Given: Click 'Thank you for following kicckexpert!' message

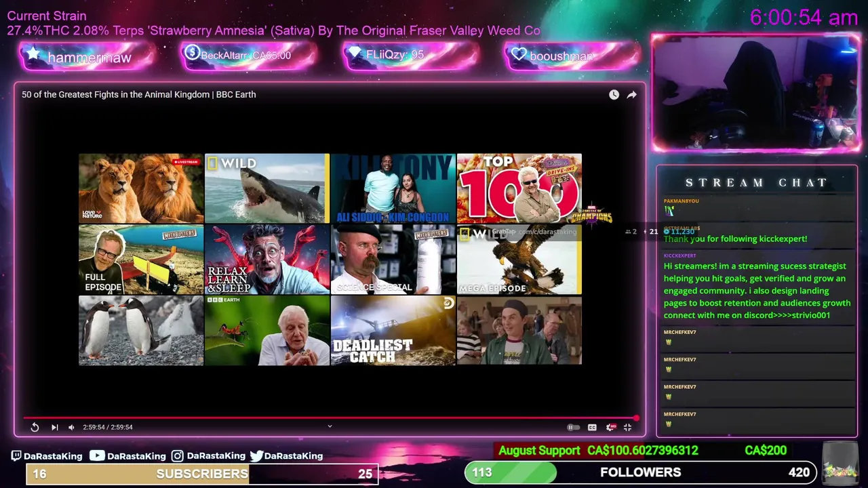Looking at the screenshot, I should [735, 239].
